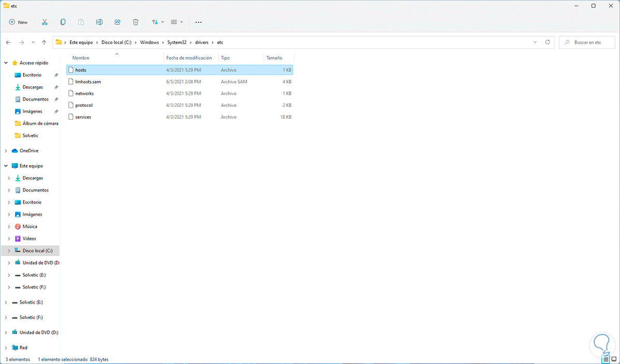620x364 pixels.
Task: Collapse the Acceso rápido section
Action: click(6, 63)
